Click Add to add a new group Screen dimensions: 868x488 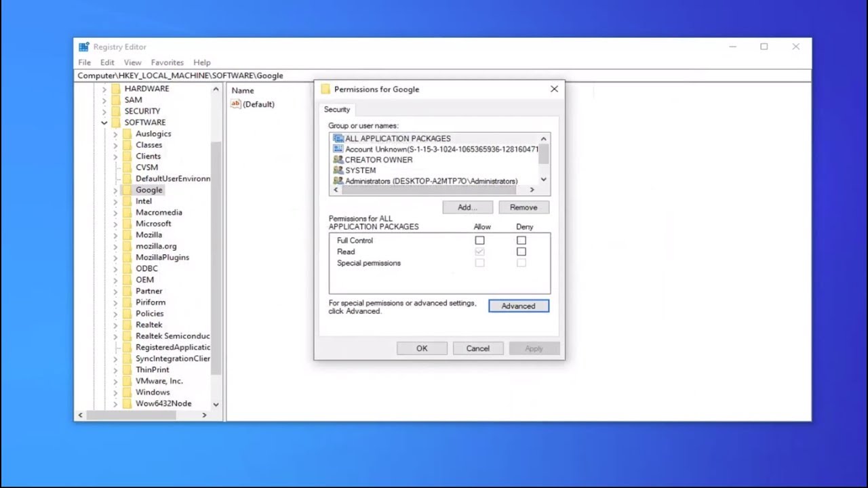coord(467,207)
